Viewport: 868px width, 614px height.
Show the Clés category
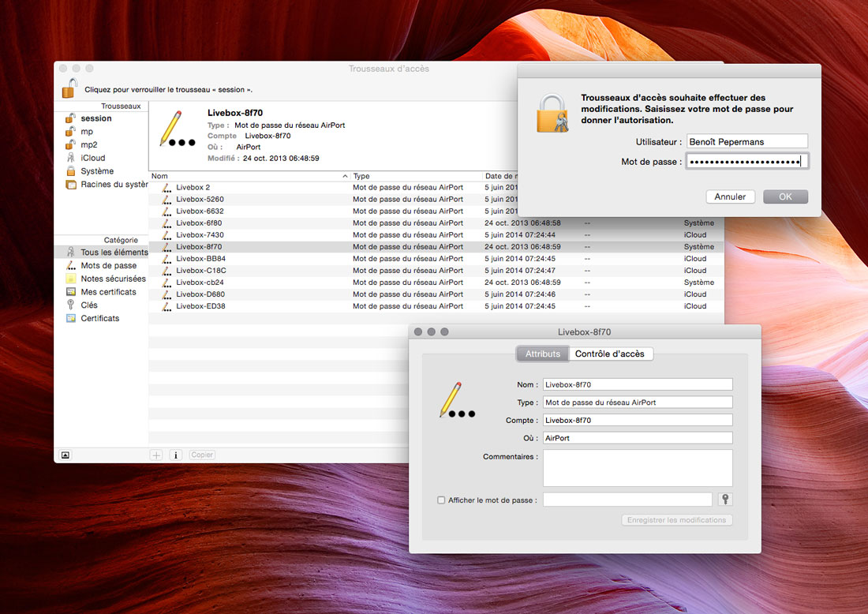pos(88,305)
